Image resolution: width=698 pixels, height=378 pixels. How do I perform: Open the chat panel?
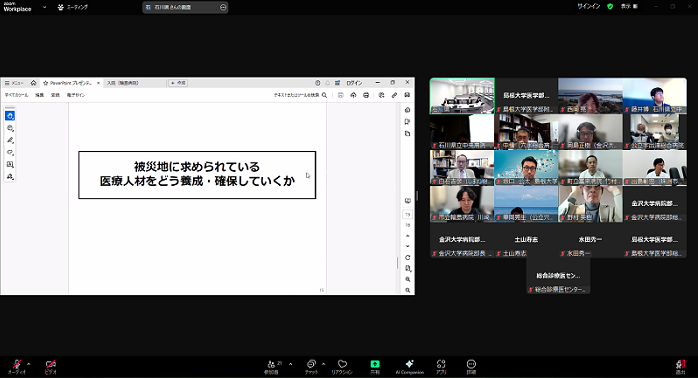tap(311, 367)
